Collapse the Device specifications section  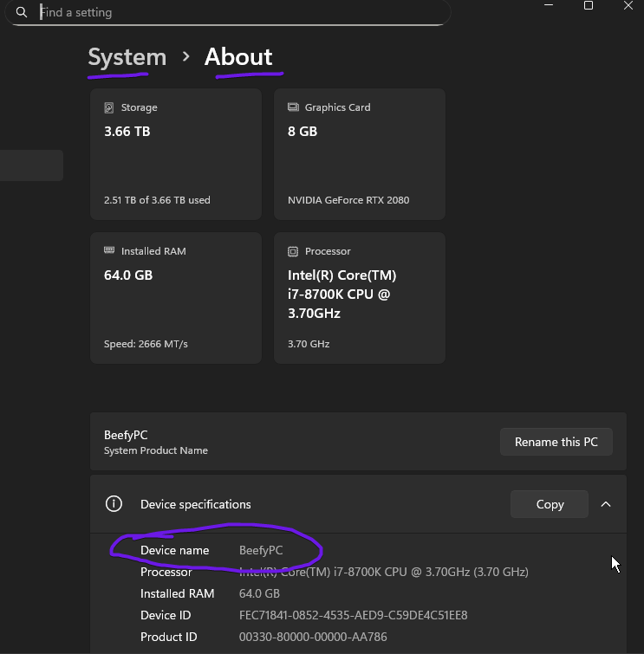tap(606, 504)
